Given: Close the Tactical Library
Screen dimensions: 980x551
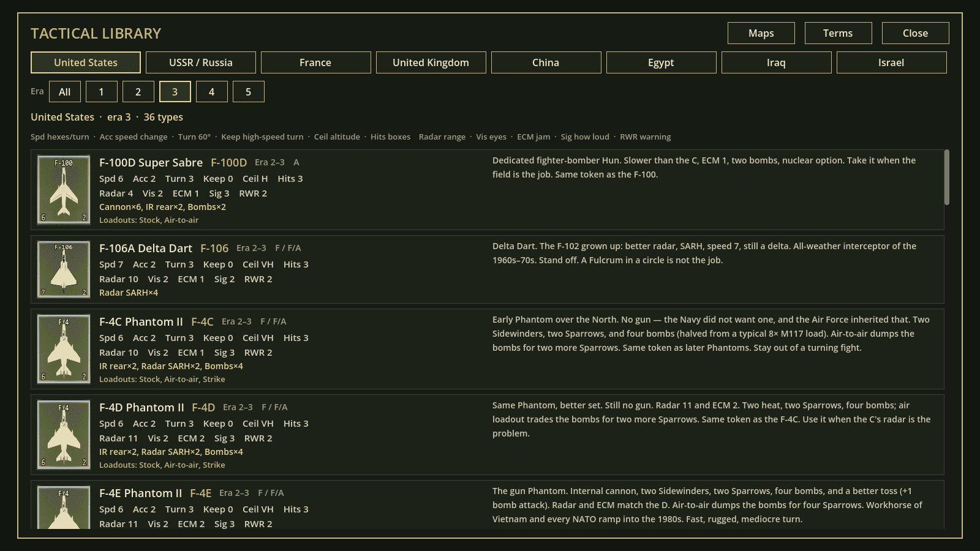Looking at the screenshot, I should [x=916, y=33].
